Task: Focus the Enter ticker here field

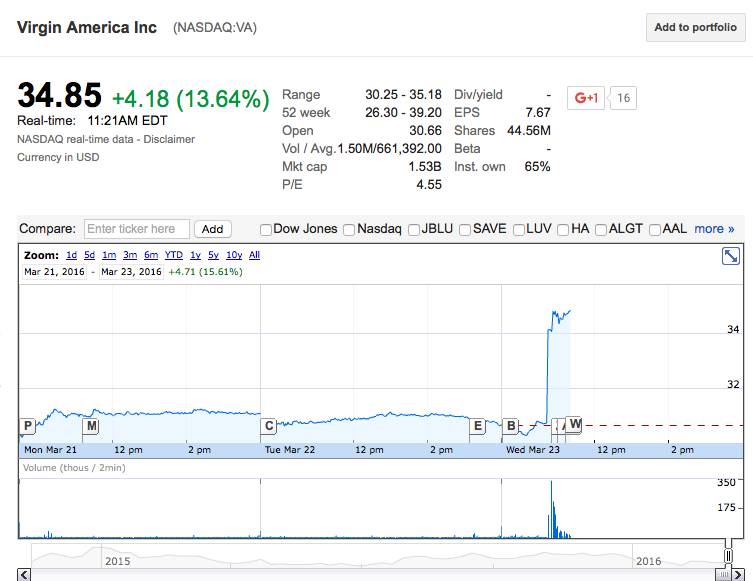Action: (137, 229)
